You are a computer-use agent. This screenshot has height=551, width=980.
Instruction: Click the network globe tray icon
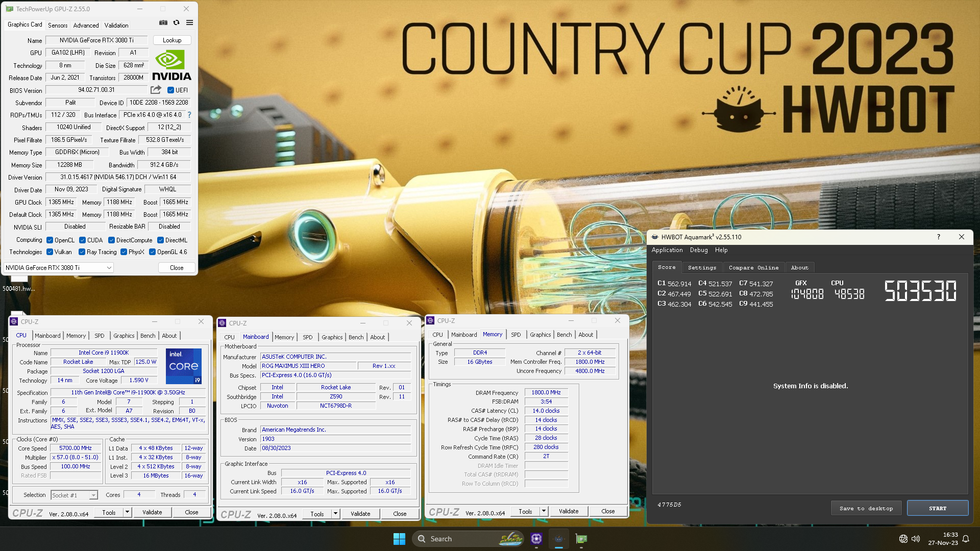pos(903,539)
